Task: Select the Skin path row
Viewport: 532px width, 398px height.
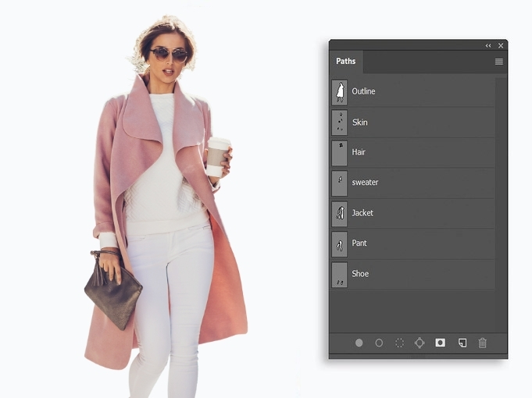Action: pyautogui.click(x=412, y=123)
